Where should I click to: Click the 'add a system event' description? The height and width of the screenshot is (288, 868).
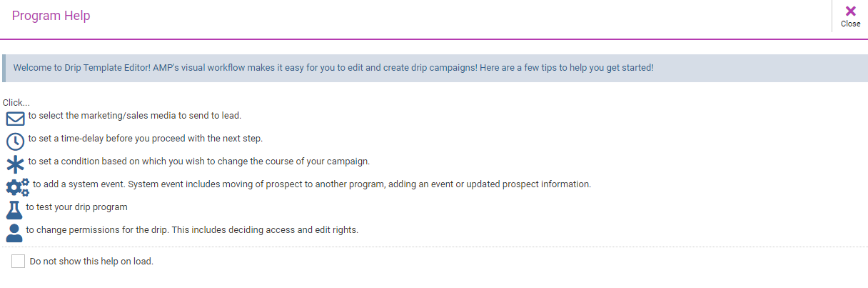pyautogui.click(x=312, y=184)
